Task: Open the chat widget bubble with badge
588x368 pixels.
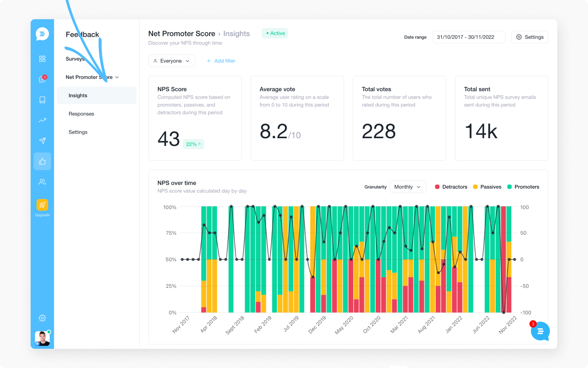Action: point(540,331)
